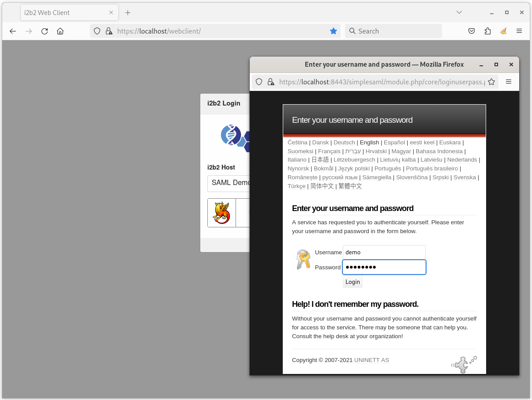Open popup window hamburger menu
Viewport: 532px width, 400px height.
click(509, 82)
